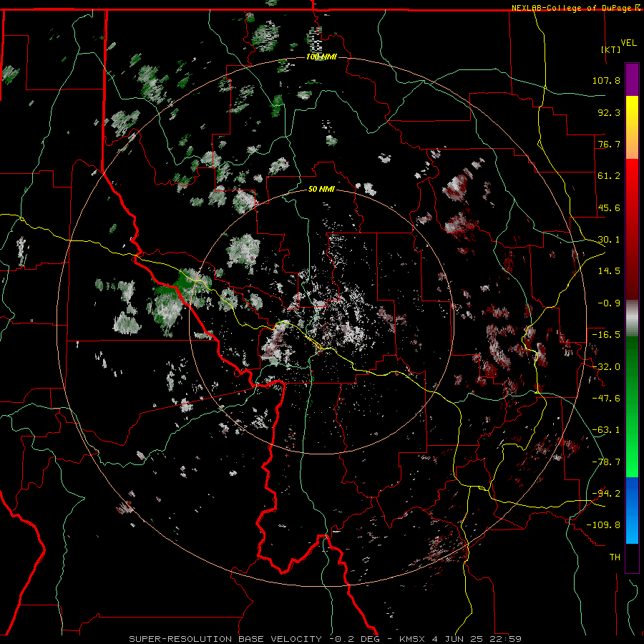Select the 50 NMI range ring label
The width and height of the screenshot is (644, 644).
point(321,189)
